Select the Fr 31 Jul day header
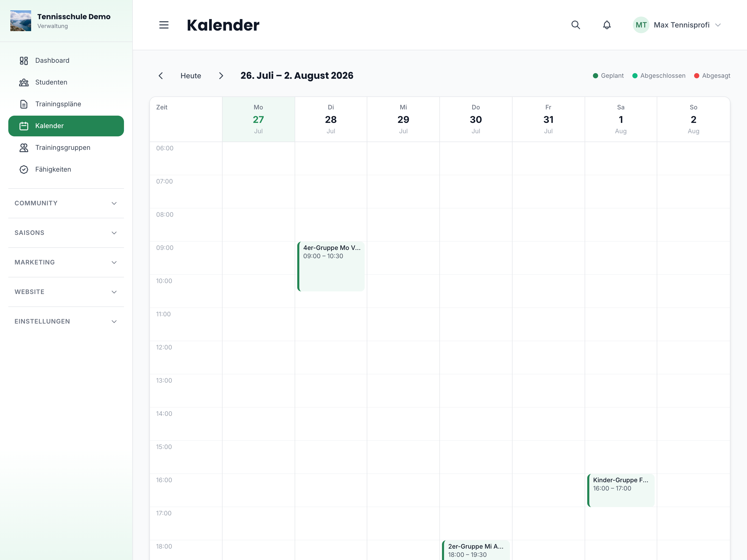The width and height of the screenshot is (747, 560). [x=548, y=119]
